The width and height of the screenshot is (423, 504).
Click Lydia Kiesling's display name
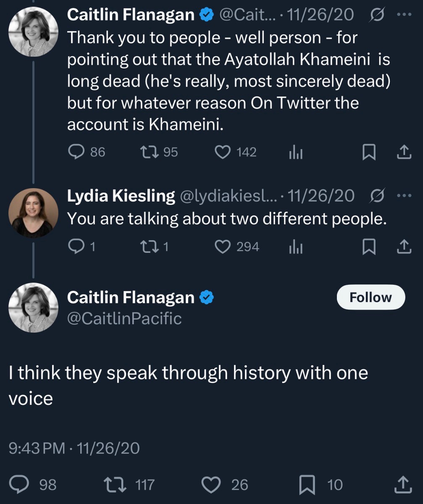click(121, 196)
